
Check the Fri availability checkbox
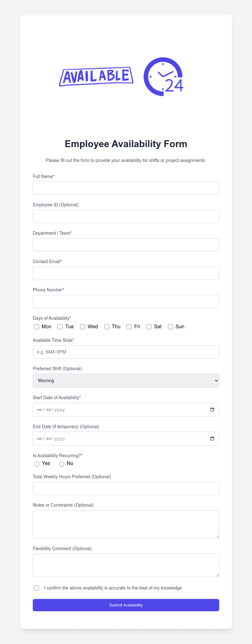click(x=129, y=327)
